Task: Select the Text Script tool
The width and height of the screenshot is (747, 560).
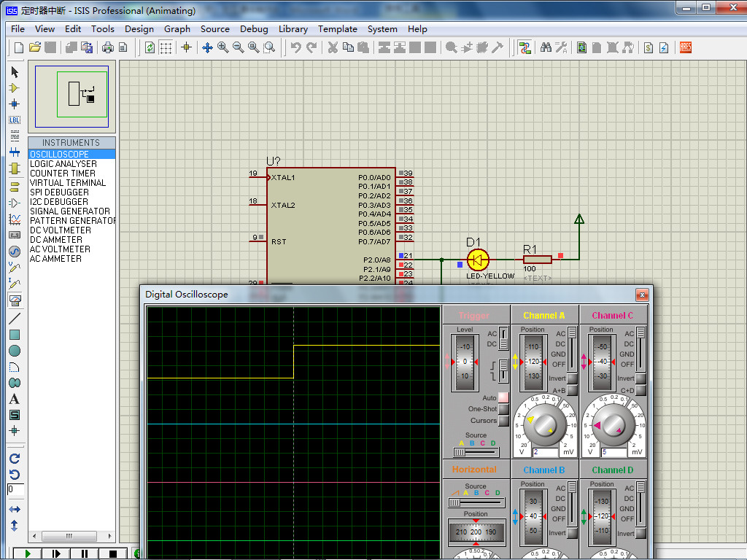Action: (15, 136)
